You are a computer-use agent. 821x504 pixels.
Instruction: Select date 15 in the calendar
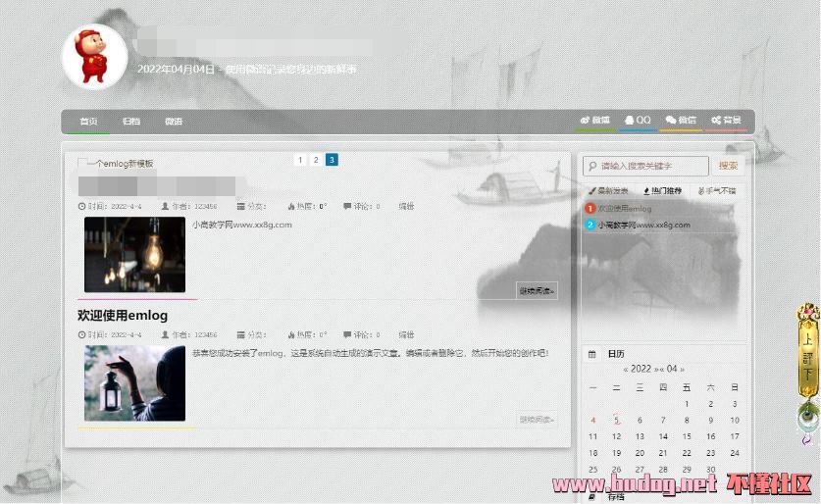(687, 436)
